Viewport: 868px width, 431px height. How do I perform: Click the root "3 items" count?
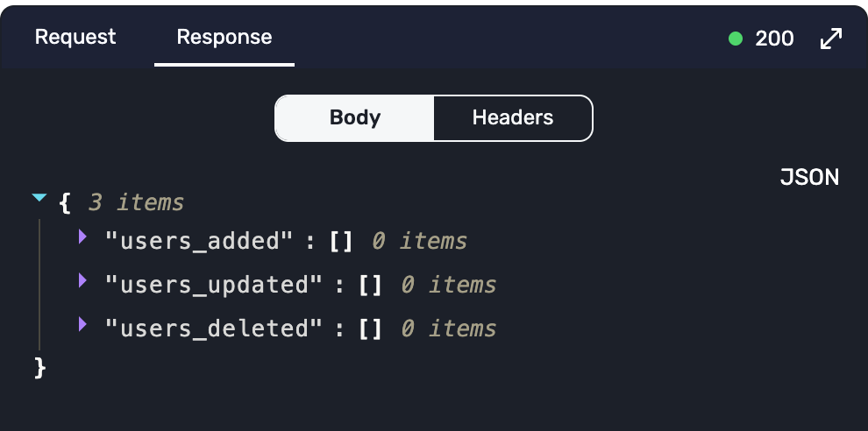pos(136,203)
